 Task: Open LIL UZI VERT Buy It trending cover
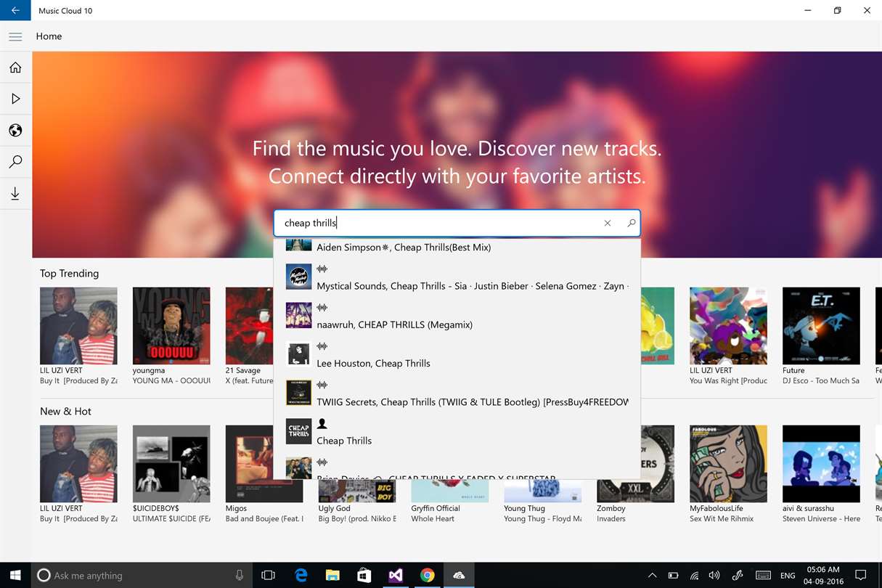click(78, 326)
